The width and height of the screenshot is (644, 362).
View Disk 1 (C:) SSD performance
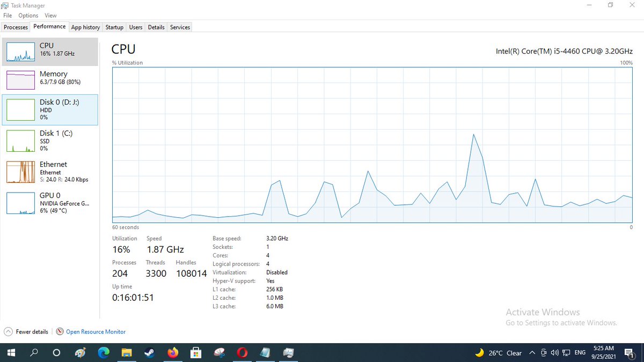[50, 141]
